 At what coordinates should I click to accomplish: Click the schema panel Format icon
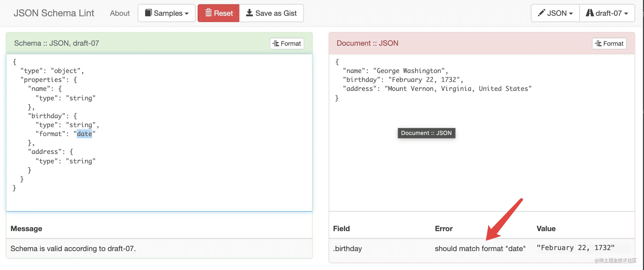pos(275,43)
